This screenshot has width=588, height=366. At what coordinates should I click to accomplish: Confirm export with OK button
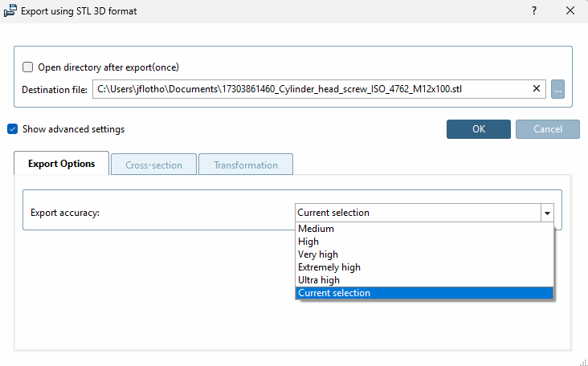click(479, 129)
